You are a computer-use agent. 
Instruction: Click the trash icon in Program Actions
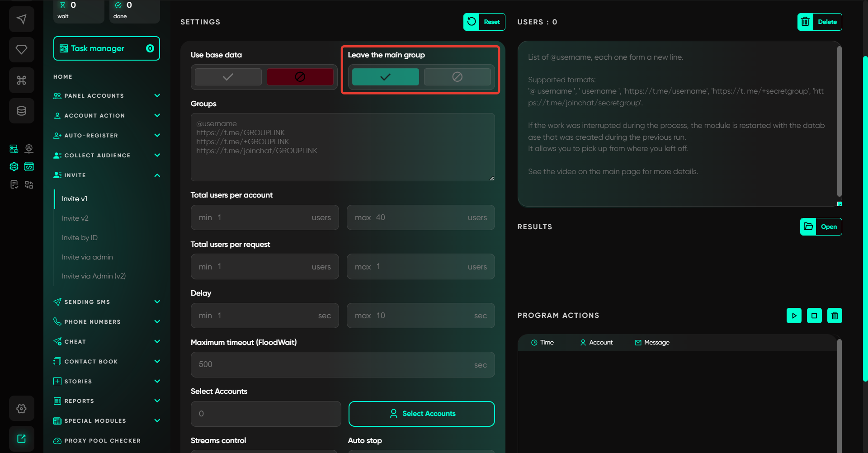pos(835,316)
